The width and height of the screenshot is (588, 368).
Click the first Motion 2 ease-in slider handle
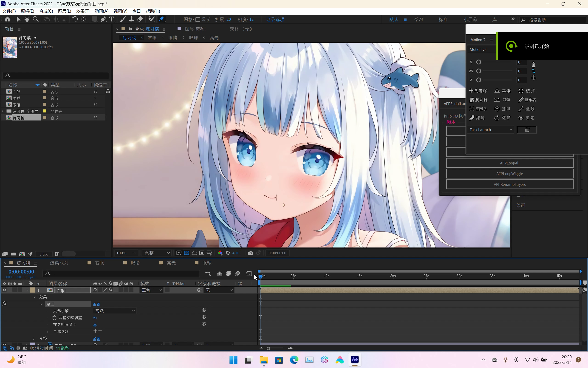[479, 62]
